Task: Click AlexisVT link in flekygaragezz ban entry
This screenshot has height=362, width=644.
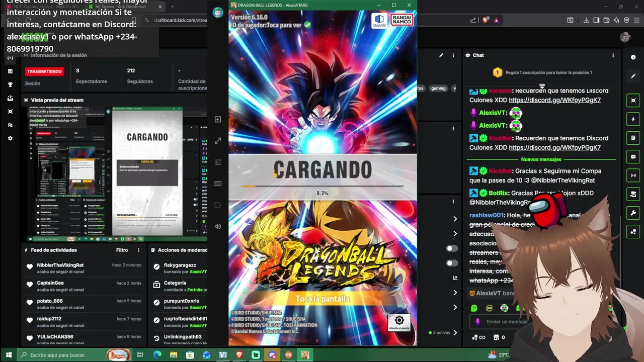Action: click(198, 271)
